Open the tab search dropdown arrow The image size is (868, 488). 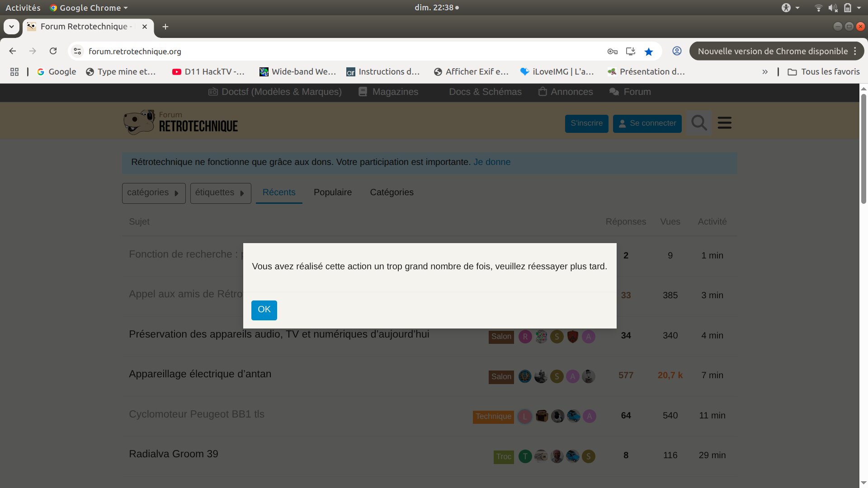click(12, 27)
